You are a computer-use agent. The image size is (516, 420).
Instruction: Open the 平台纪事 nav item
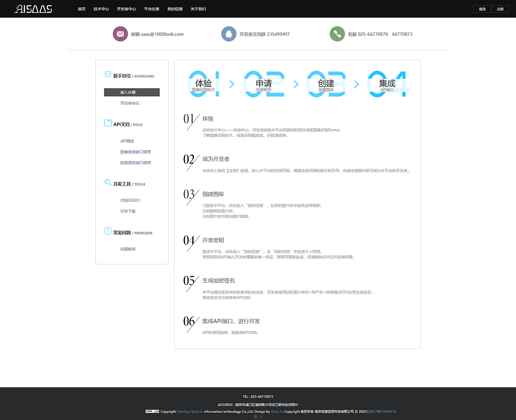pos(152,9)
